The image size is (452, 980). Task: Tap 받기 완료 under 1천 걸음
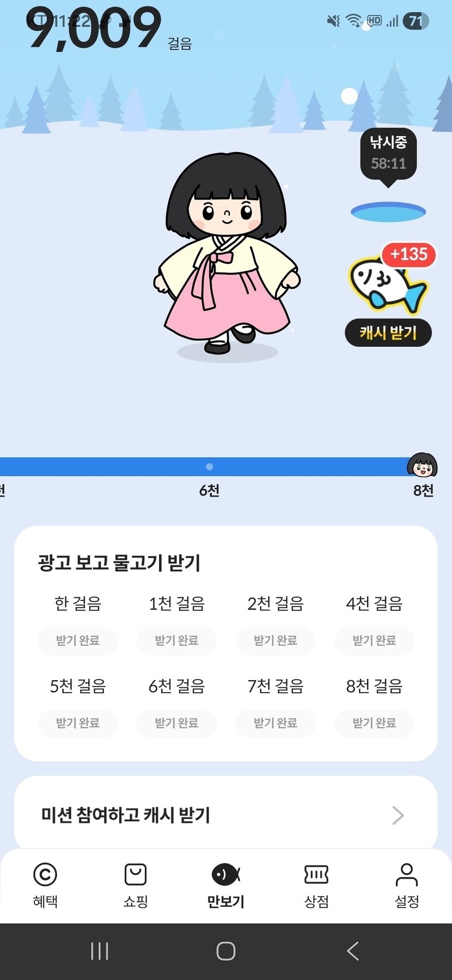(176, 640)
